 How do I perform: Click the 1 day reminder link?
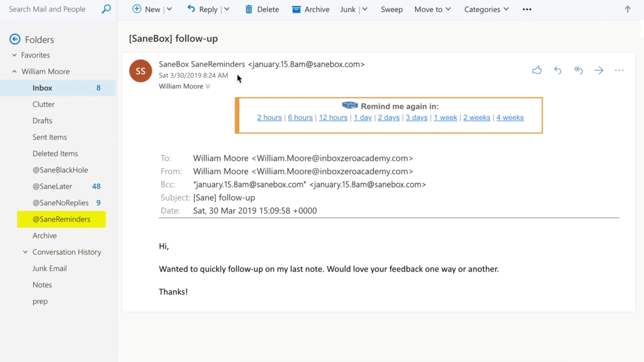[x=363, y=118]
